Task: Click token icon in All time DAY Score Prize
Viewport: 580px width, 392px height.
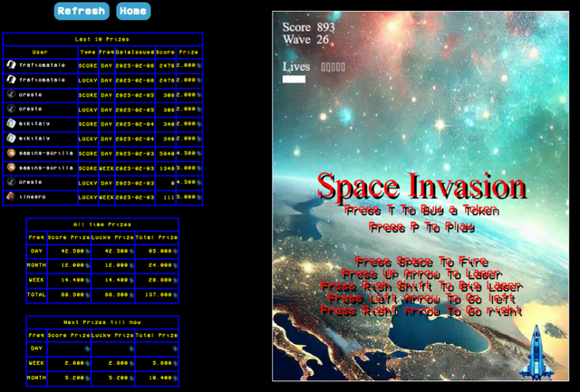Action: (87, 252)
